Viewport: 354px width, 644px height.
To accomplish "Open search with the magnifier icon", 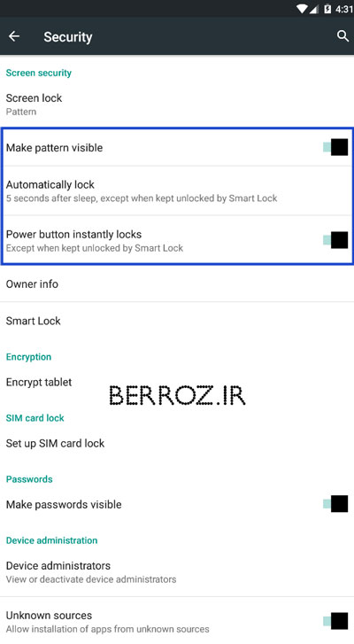I will [342, 36].
